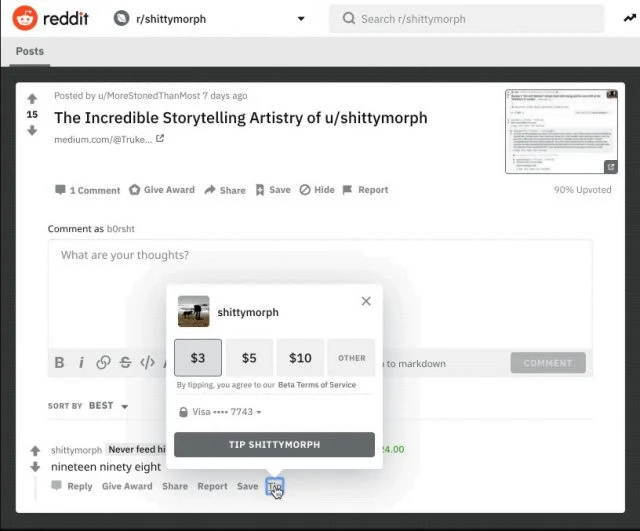
Task: Select the $3 tip amount
Action: click(x=198, y=357)
